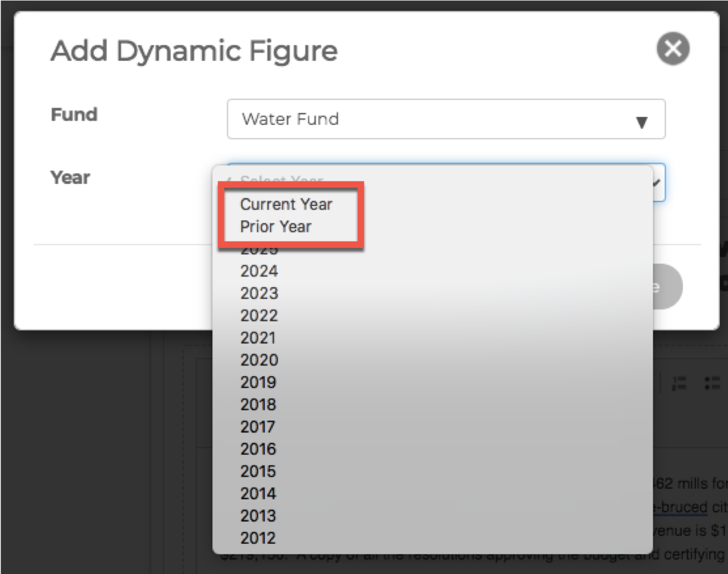Choose Prior Year from the year list
The width and height of the screenshot is (728, 574).
[x=276, y=227]
